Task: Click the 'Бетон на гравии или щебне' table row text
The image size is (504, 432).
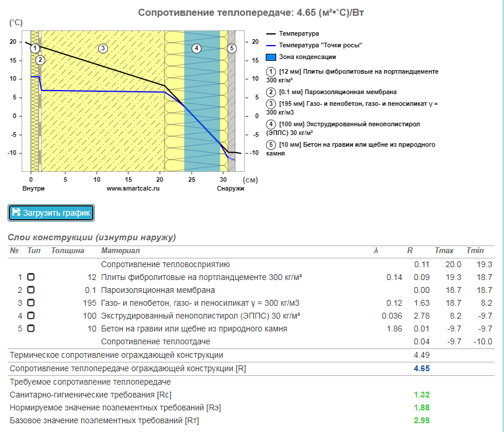Action: 194,329
